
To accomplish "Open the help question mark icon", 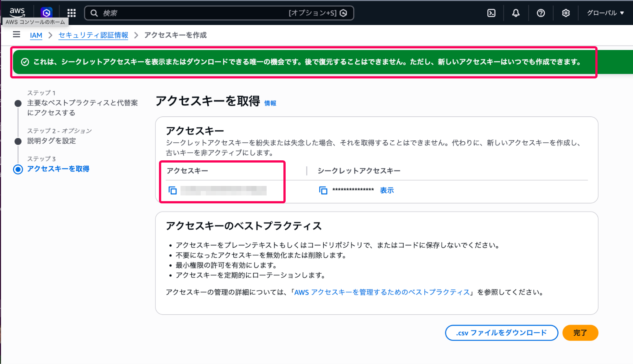I will point(541,13).
